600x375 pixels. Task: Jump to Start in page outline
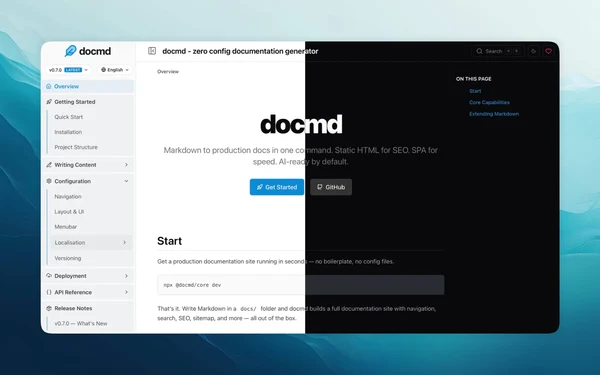pos(475,91)
